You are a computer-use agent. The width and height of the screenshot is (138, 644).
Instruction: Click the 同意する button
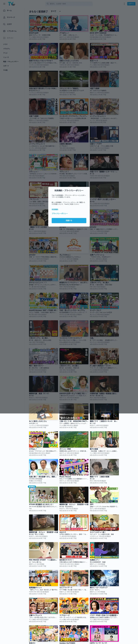tap(69, 220)
